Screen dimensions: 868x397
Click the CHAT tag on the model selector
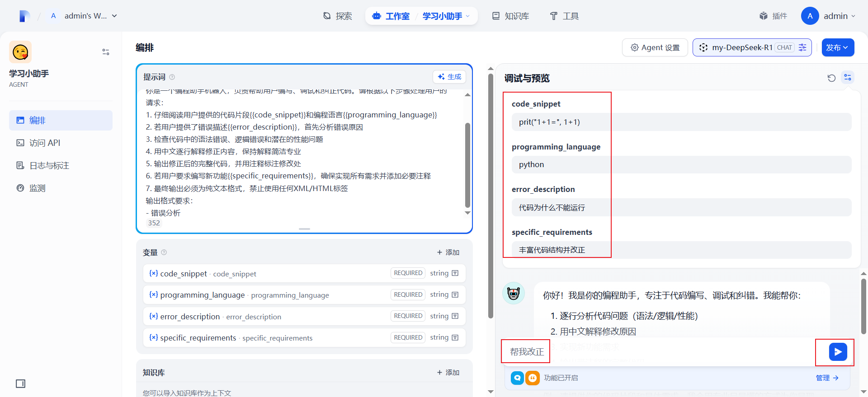784,47
